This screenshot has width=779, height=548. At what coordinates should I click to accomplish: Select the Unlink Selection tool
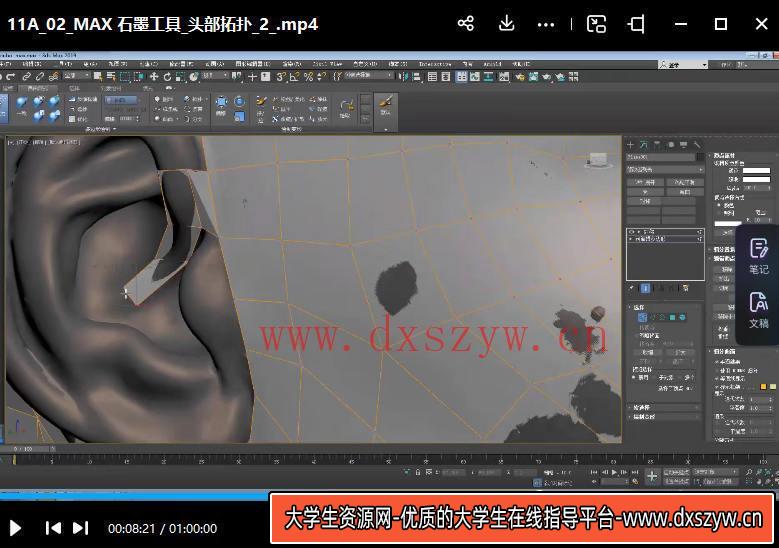pos(40,76)
